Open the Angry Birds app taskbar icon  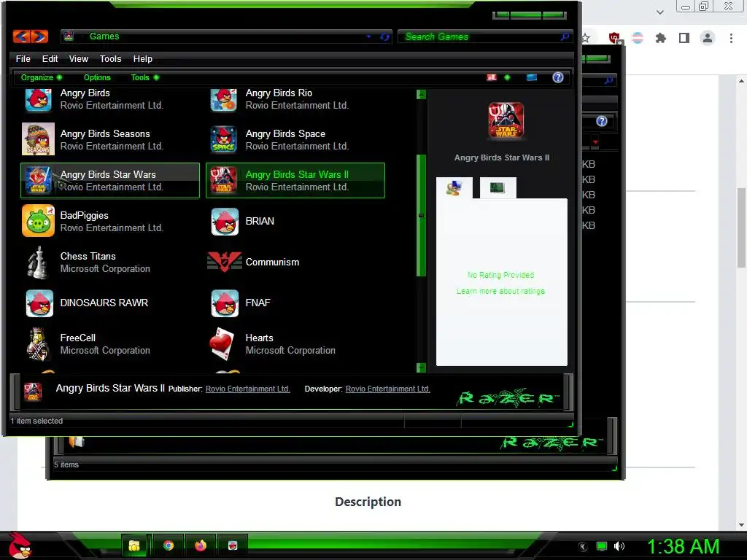click(x=233, y=545)
